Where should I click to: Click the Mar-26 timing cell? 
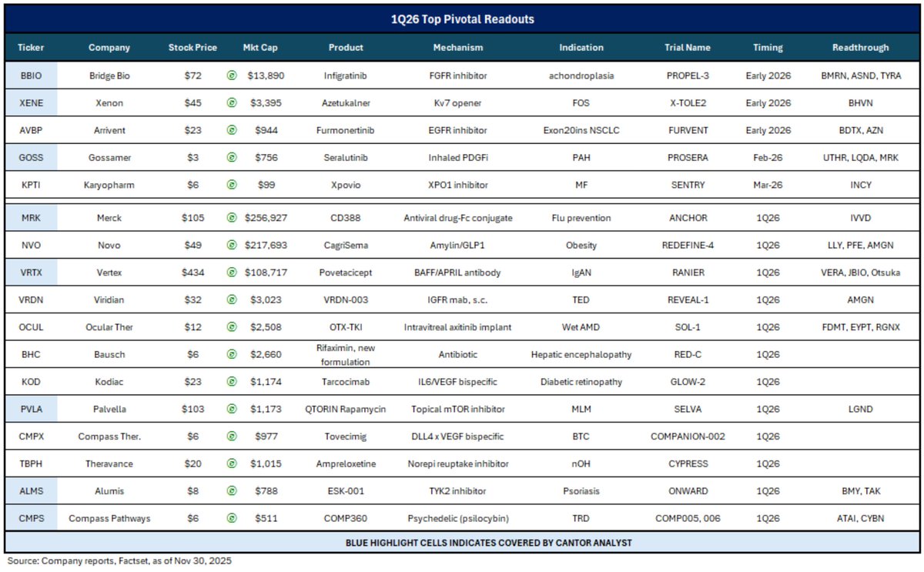(768, 185)
